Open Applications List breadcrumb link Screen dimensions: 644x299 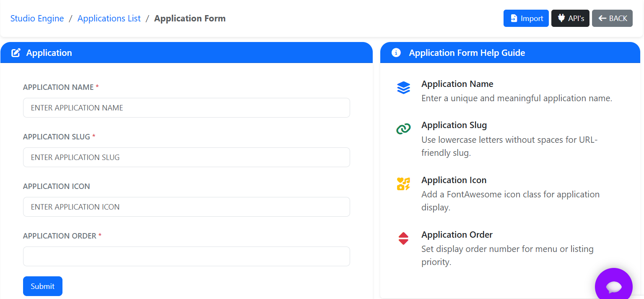[x=109, y=18]
